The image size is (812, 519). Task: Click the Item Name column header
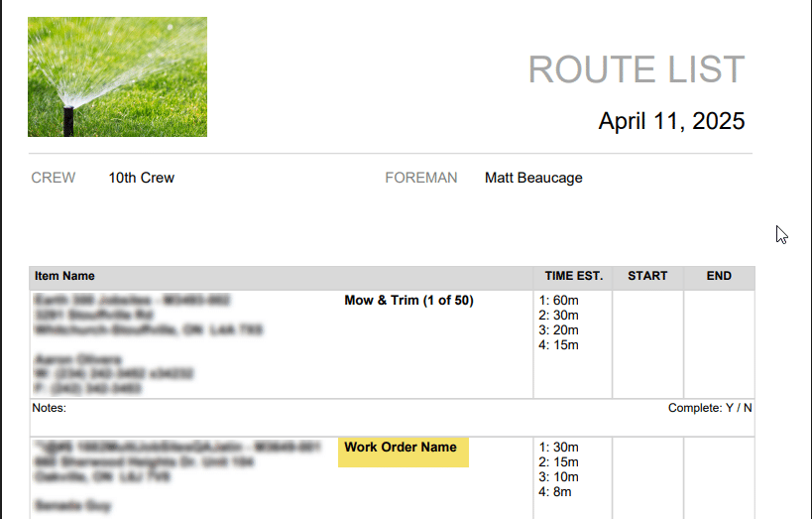(x=64, y=276)
